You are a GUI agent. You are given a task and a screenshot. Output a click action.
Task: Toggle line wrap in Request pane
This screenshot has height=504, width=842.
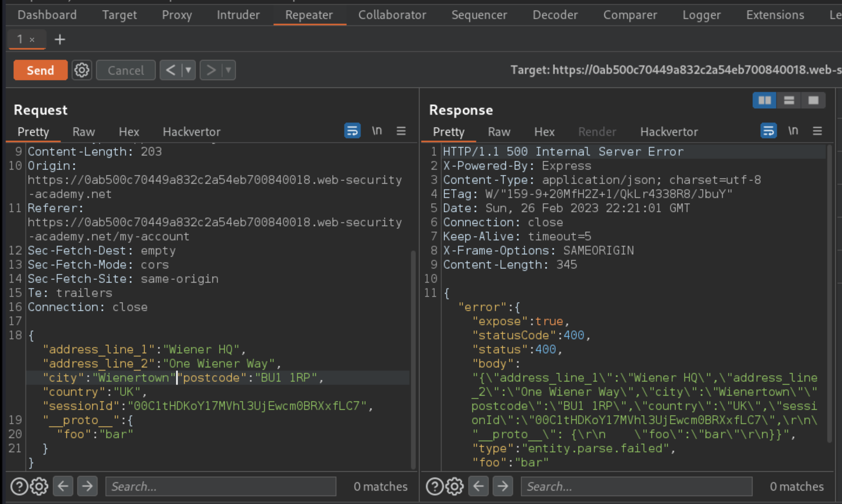(352, 131)
